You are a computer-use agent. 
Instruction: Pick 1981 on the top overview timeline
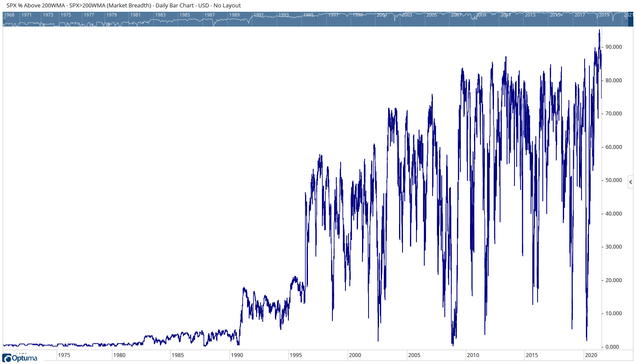(x=135, y=15)
